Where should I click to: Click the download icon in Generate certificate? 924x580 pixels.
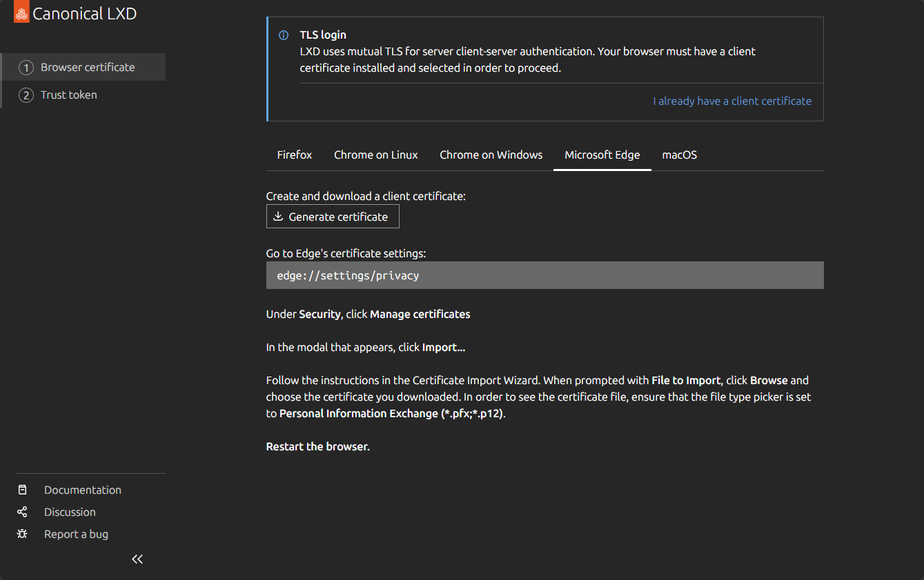[x=278, y=217]
